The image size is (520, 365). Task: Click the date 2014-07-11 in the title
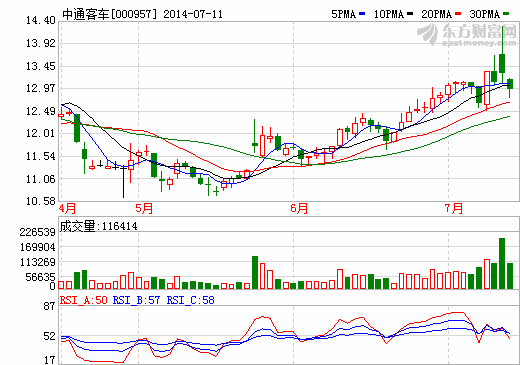(193, 14)
